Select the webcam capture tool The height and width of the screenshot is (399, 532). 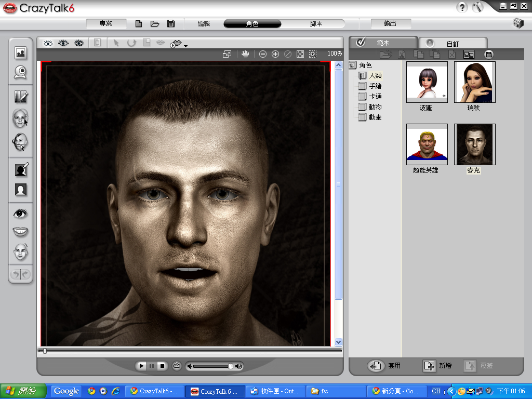click(x=21, y=73)
